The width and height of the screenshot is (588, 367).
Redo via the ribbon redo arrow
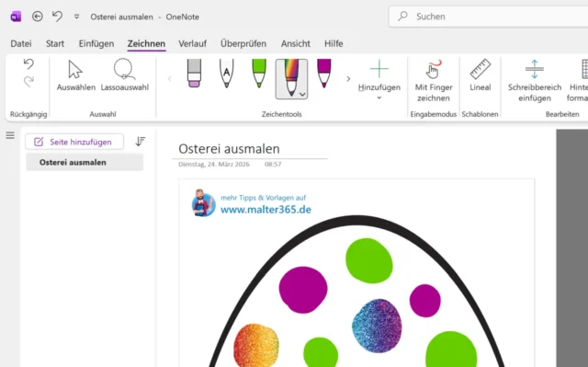[x=28, y=81]
